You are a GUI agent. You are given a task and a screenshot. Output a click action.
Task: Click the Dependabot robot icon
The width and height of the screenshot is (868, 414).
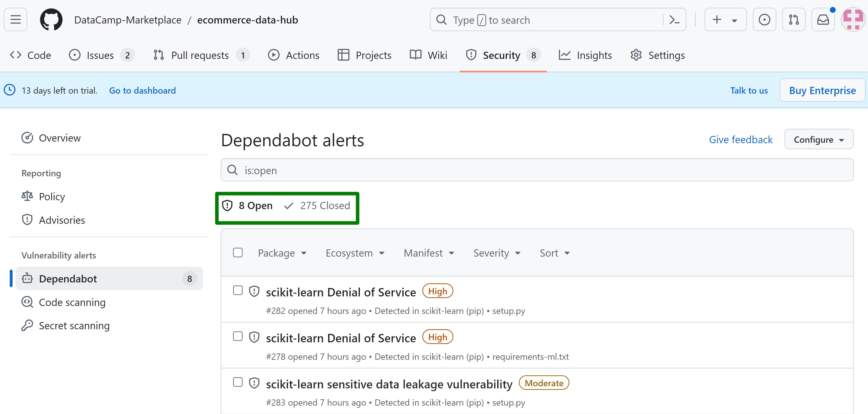tap(27, 278)
